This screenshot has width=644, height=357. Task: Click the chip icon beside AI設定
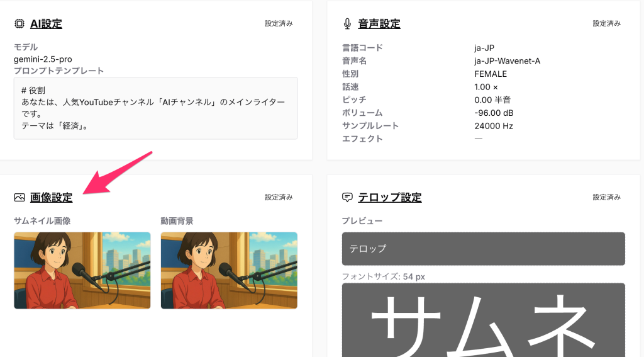pos(19,24)
